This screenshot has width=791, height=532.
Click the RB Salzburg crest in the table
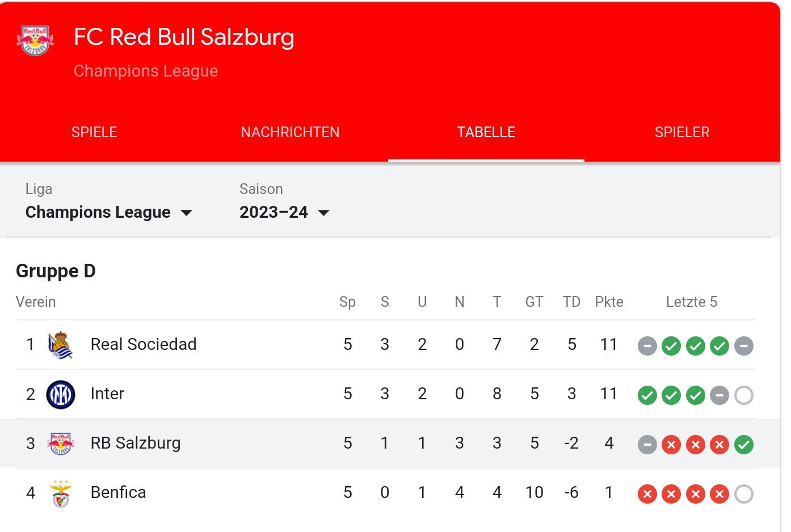click(60, 444)
